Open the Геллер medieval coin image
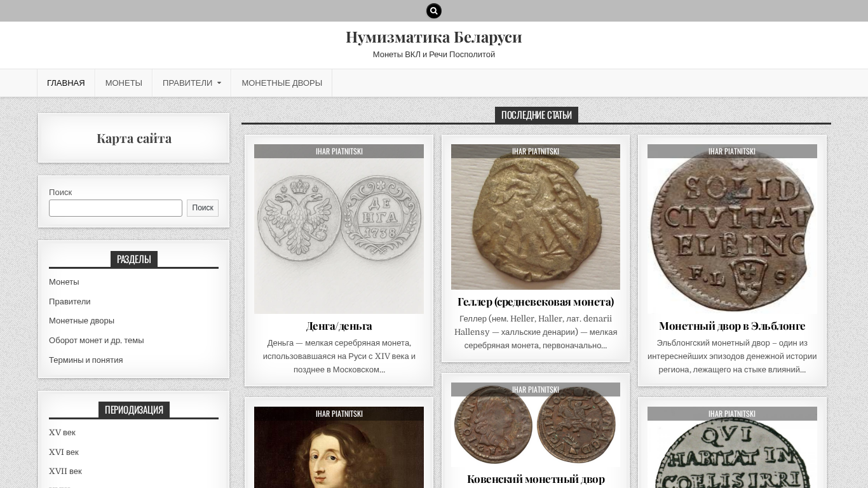868x488 pixels. click(x=536, y=217)
